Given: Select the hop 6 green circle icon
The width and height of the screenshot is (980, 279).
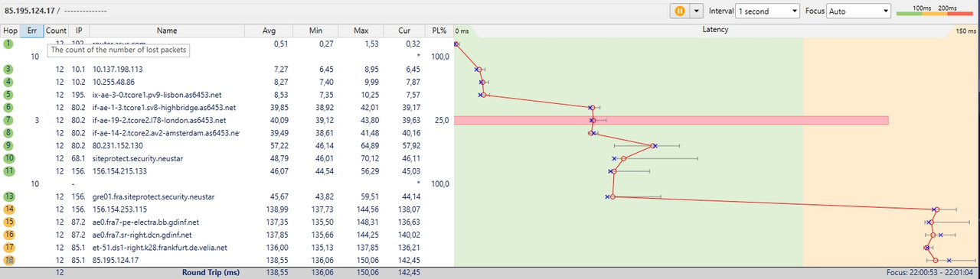Looking at the screenshot, I should 9,108.
